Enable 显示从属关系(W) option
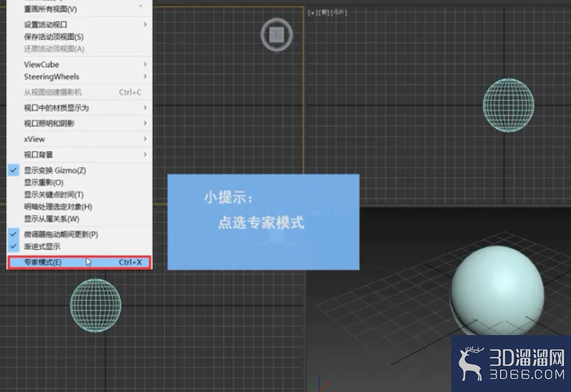Screen dimensions: 571x392 coord(79,219)
